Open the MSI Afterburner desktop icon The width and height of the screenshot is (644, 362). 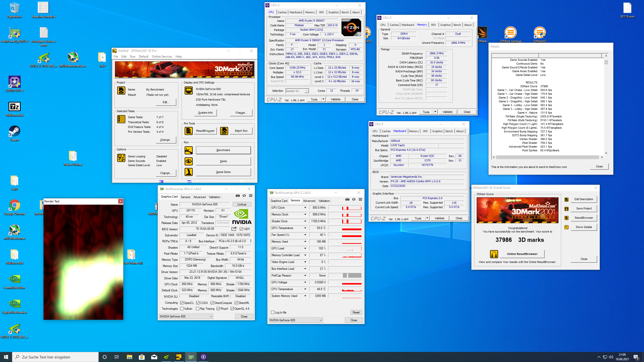(14, 232)
